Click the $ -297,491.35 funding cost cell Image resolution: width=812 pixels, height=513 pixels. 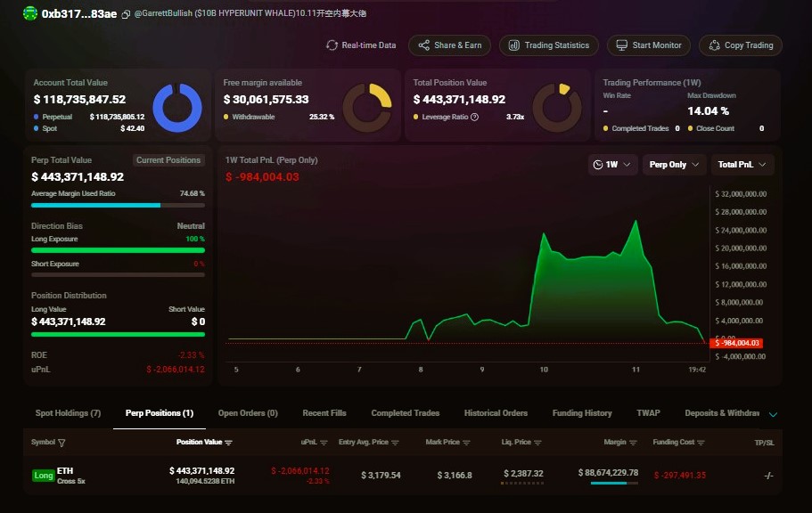point(680,476)
